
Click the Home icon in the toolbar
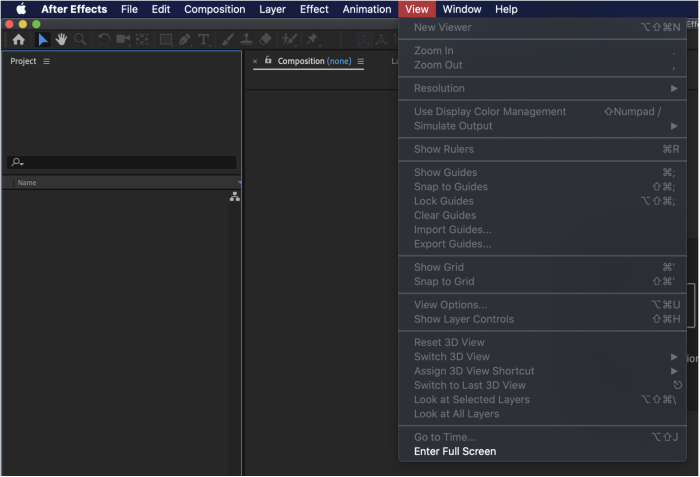[18, 40]
